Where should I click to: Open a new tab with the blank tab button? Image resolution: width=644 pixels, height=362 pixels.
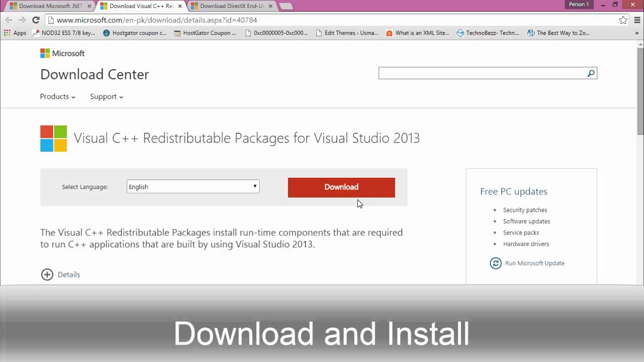coord(286,6)
